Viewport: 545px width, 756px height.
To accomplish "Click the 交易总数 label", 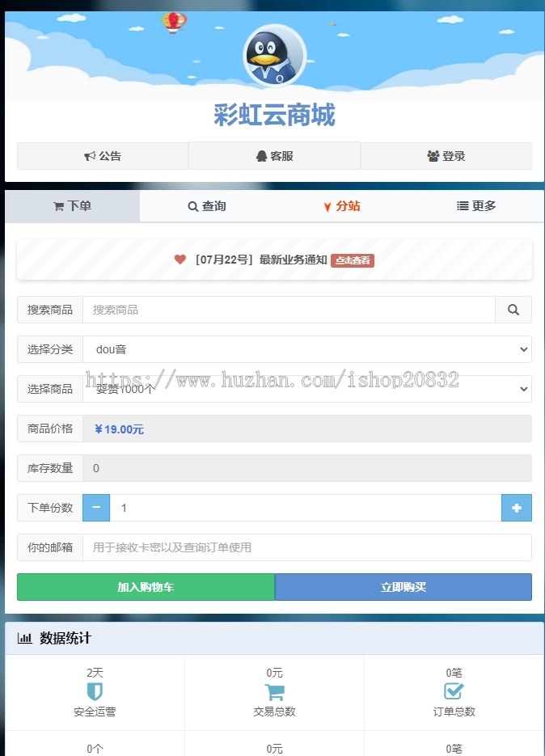I will (274, 712).
